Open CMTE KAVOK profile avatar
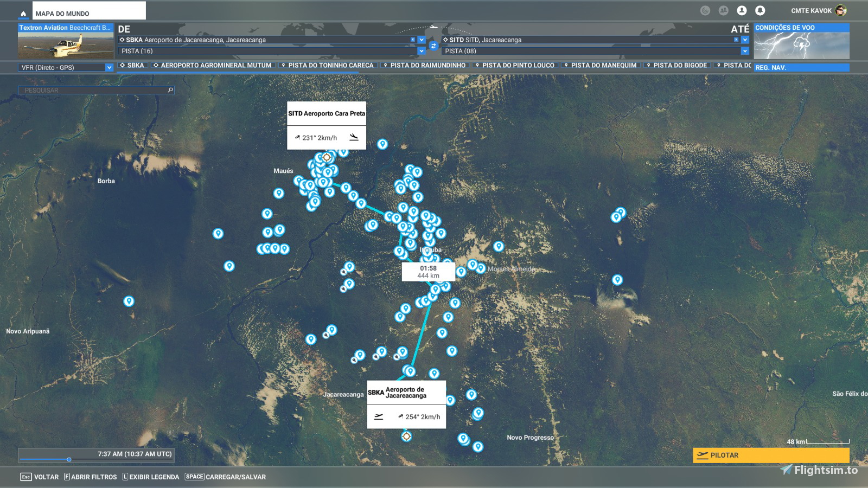 pos(841,10)
